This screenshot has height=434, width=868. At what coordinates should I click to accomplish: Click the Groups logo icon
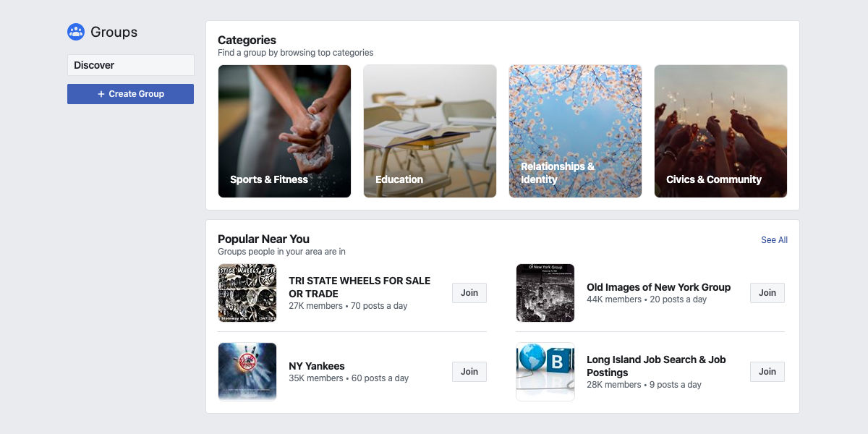(76, 32)
